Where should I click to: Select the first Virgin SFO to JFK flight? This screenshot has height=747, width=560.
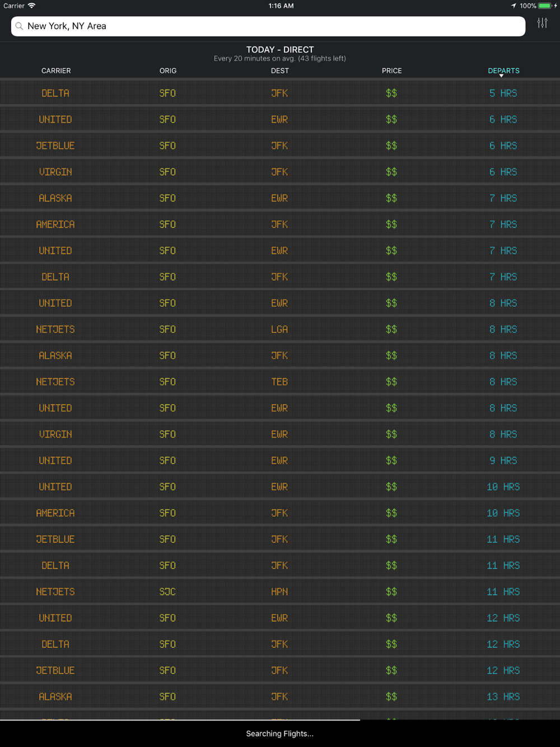coord(280,172)
